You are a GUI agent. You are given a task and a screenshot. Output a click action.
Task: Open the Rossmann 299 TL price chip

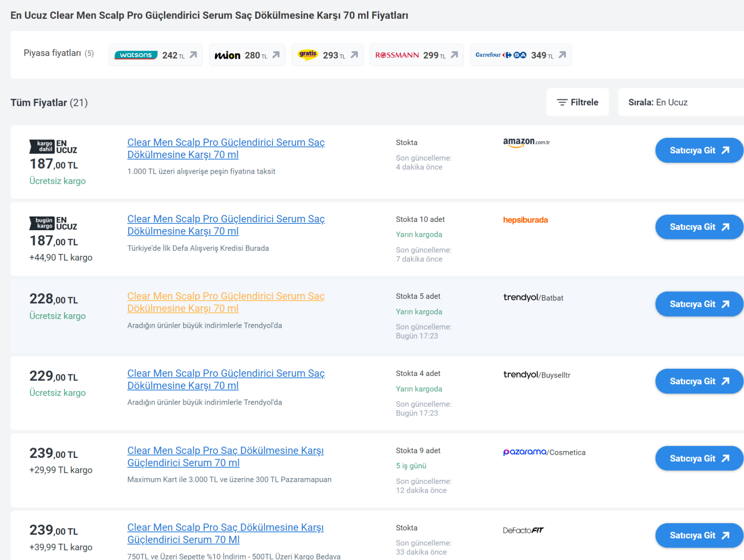coord(416,55)
